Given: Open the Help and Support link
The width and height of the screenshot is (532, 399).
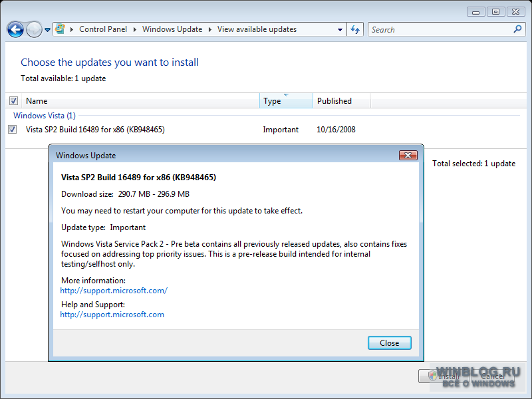Looking at the screenshot, I should (x=112, y=315).
